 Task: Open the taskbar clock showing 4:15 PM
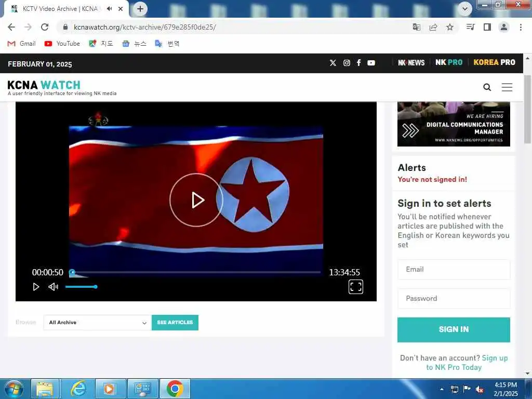click(x=506, y=389)
